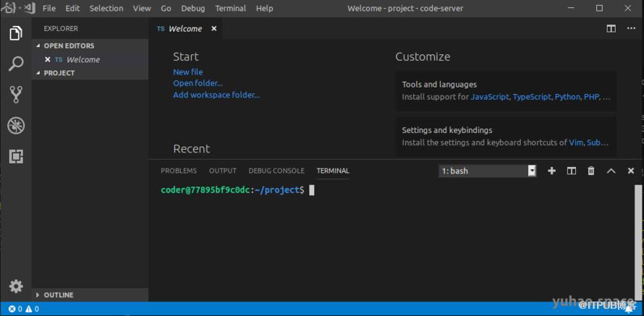This screenshot has height=316, width=644.
Task: Install Python support link
Action: click(567, 98)
